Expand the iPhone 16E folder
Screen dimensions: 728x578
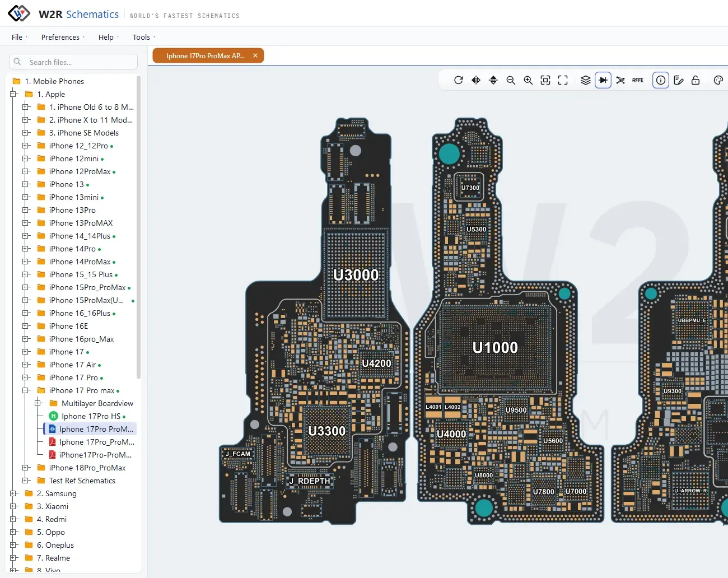pos(26,326)
